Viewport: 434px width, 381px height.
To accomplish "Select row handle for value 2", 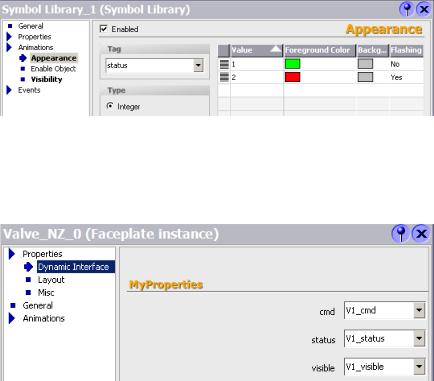I will [224, 77].
